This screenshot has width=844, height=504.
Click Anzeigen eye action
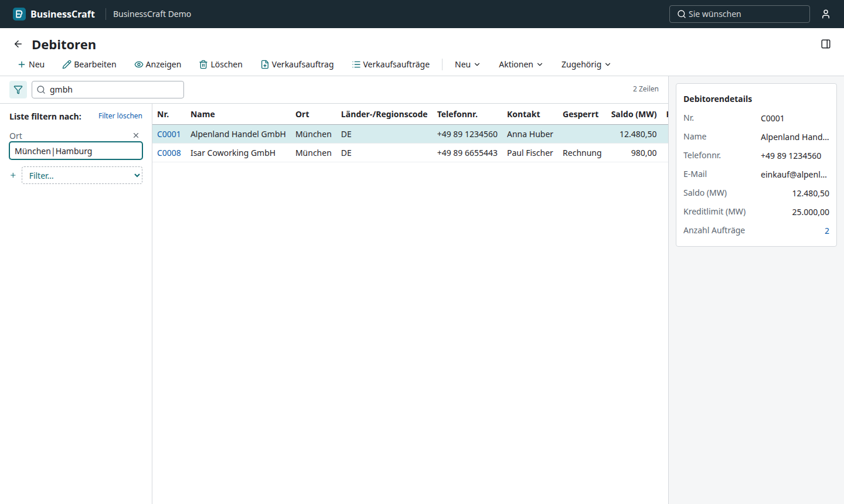coord(158,64)
